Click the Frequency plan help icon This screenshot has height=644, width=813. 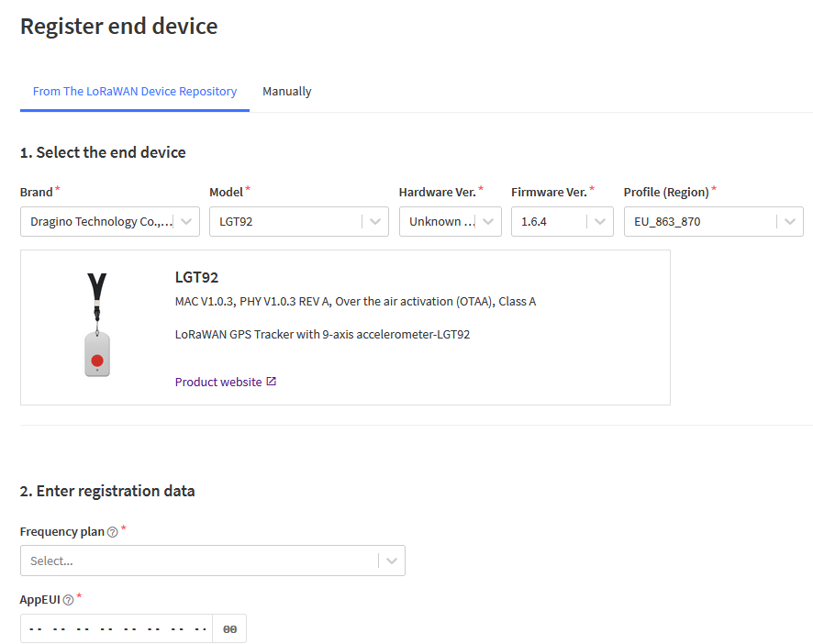point(112,532)
